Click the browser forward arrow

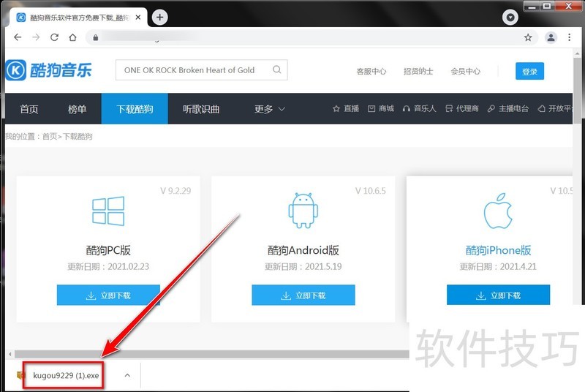[x=36, y=37]
